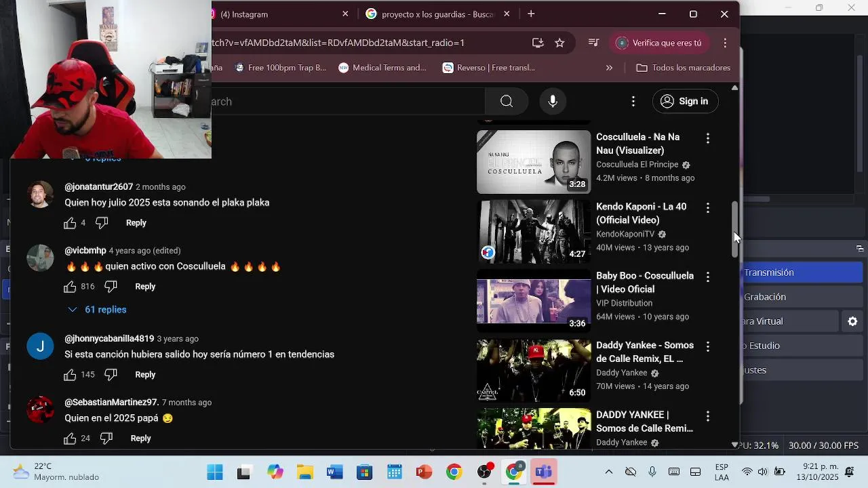Expand the 61 replies thread
This screenshot has height=488, width=868.
pos(98,310)
